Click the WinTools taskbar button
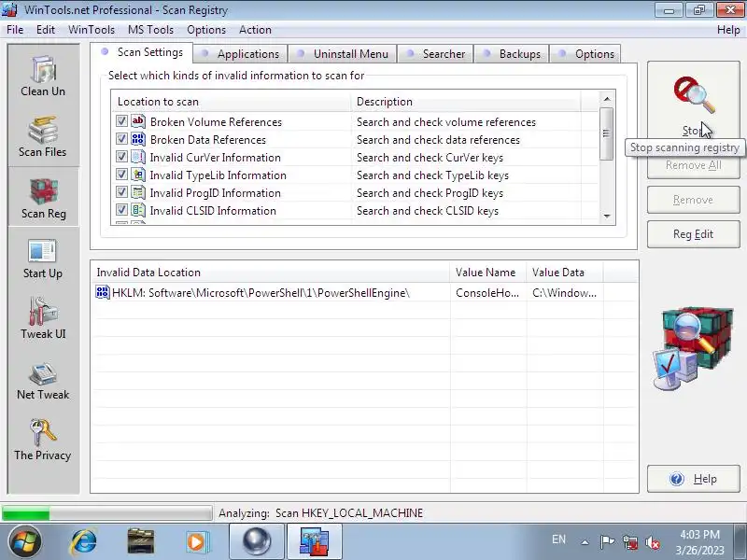747x560 pixels. point(314,542)
